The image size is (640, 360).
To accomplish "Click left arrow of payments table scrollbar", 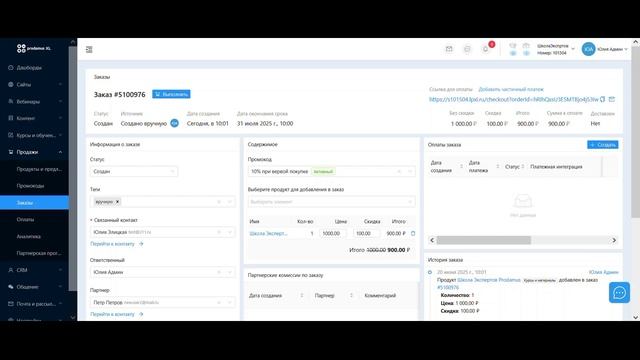I will tap(432, 240).
